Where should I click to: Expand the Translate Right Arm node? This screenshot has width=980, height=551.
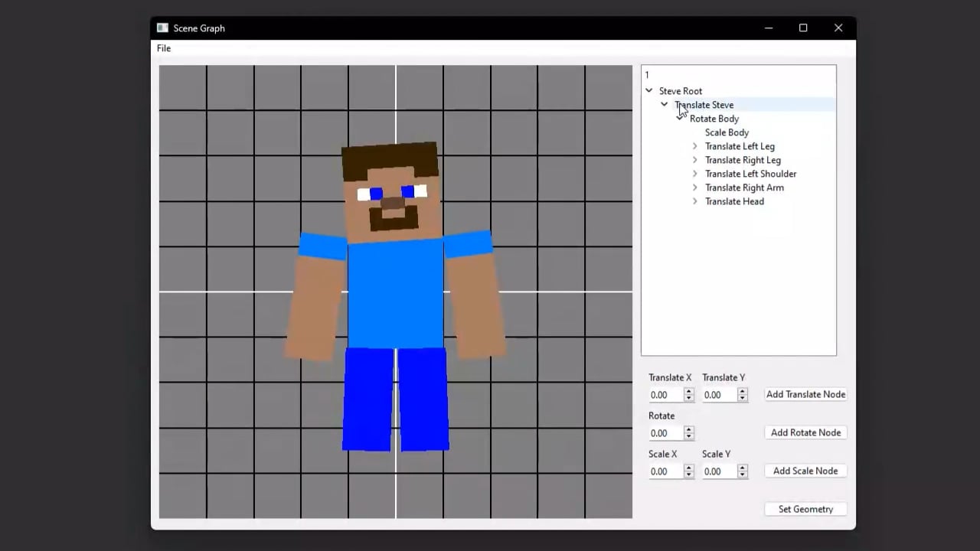click(695, 187)
